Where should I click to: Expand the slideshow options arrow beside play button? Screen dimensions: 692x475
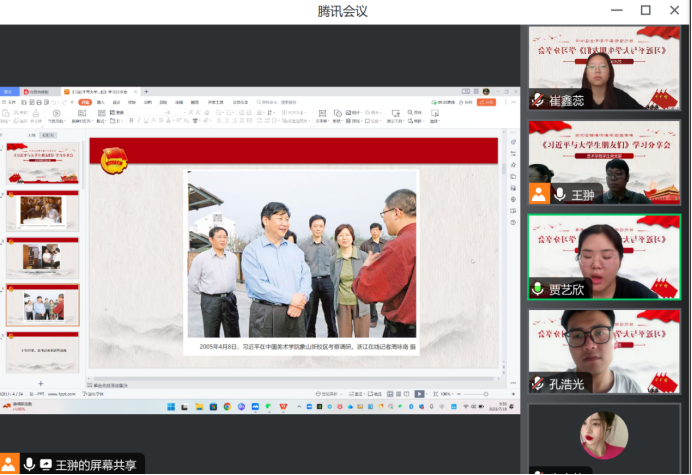(x=427, y=394)
